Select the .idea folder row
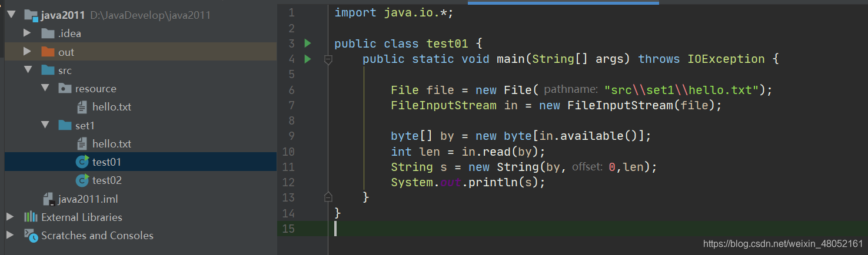The image size is (868, 255). pos(140,33)
